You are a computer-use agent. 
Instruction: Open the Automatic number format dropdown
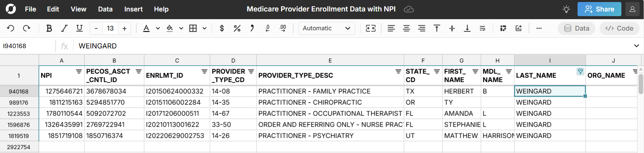coord(327,28)
